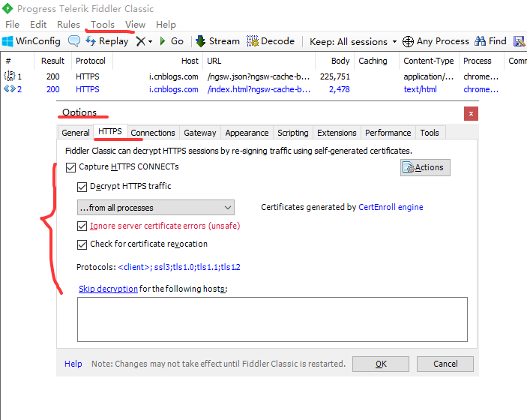Image resolution: width=527 pixels, height=420 pixels.
Task: Click the /ngsw.json URL cell
Action: (259, 76)
